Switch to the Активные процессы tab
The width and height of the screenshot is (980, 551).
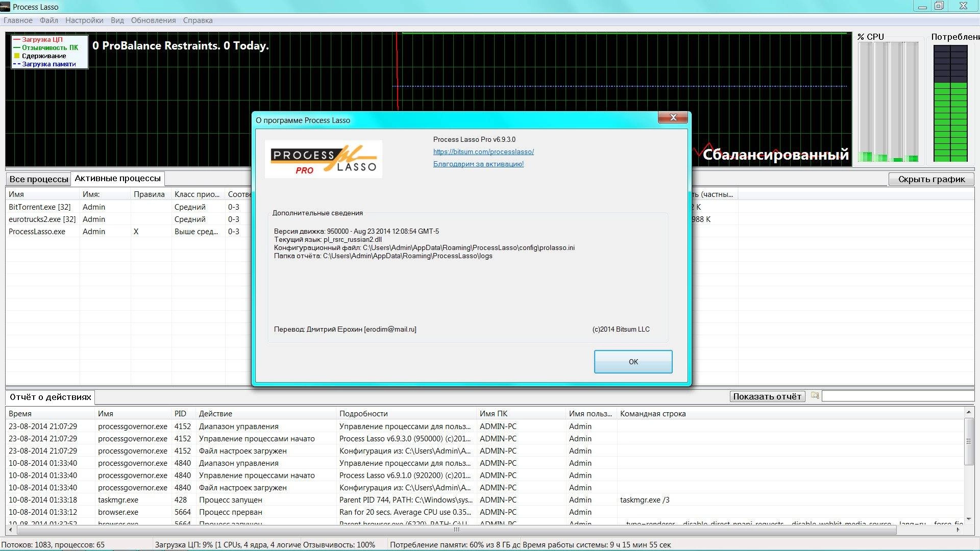(117, 179)
